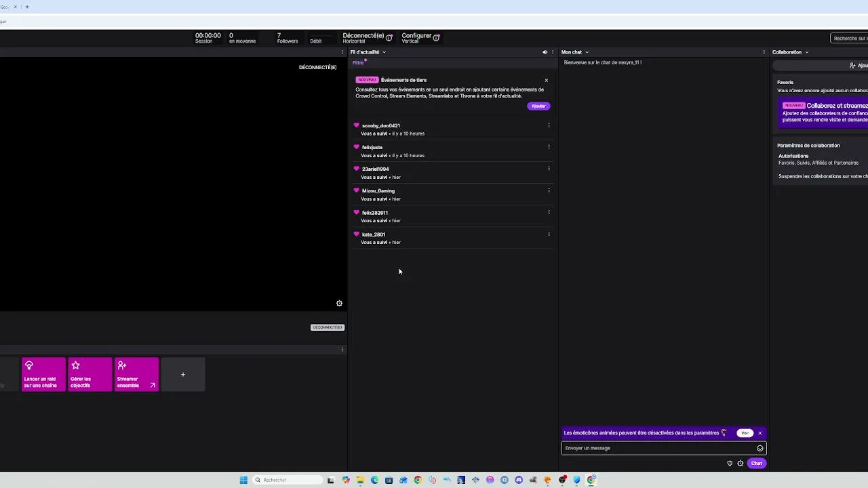The height and width of the screenshot is (488, 868).
Task: Open options for felixjuste follow event
Action: pos(549,147)
